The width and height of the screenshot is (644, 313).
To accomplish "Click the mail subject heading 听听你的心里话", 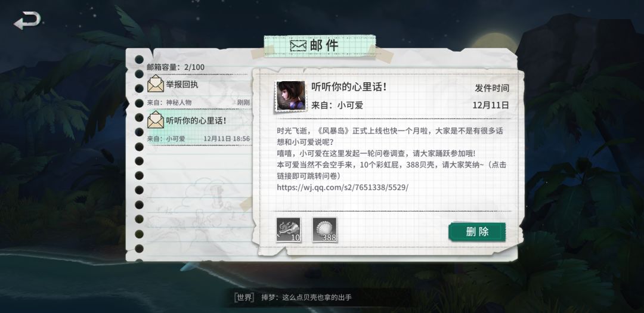I will click(x=349, y=86).
